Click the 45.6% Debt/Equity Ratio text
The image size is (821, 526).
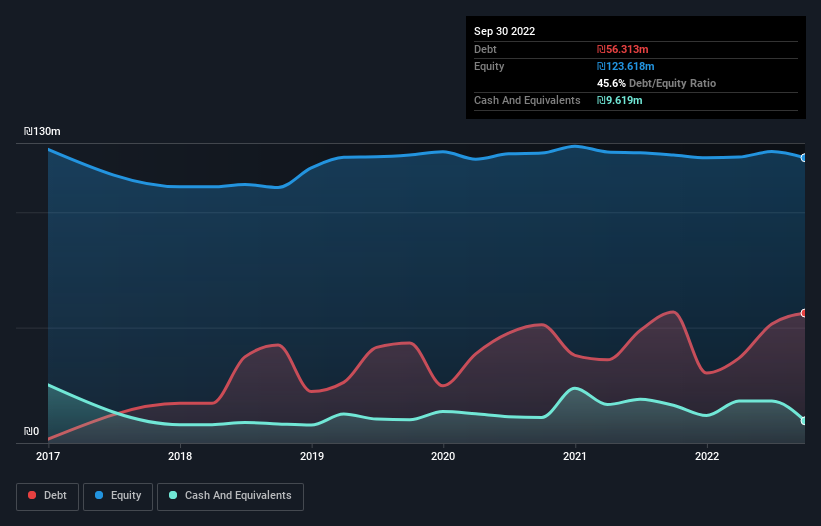pos(656,83)
